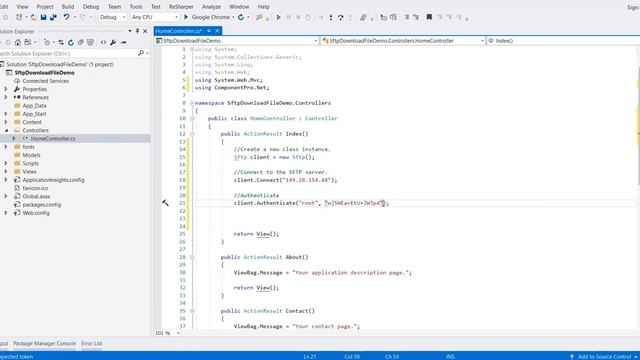Click the Comment out selection icon
The width and height of the screenshot is (640, 360).
click(x=407, y=17)
